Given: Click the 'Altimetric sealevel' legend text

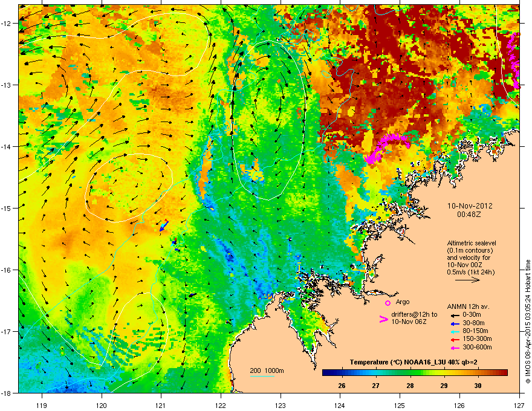Looking at the screenshot, I should coord(472,243).
